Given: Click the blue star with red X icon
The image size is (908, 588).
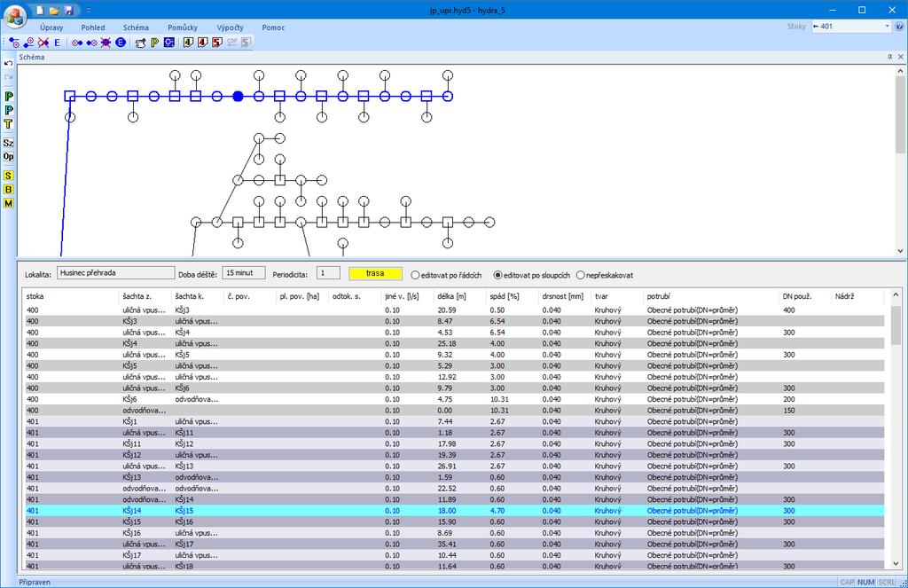Looking at the screenshot, I should 106,43.
